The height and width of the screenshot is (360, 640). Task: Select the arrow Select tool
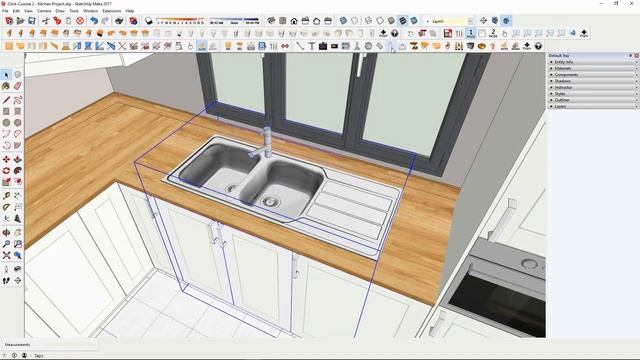click(6, 75)
